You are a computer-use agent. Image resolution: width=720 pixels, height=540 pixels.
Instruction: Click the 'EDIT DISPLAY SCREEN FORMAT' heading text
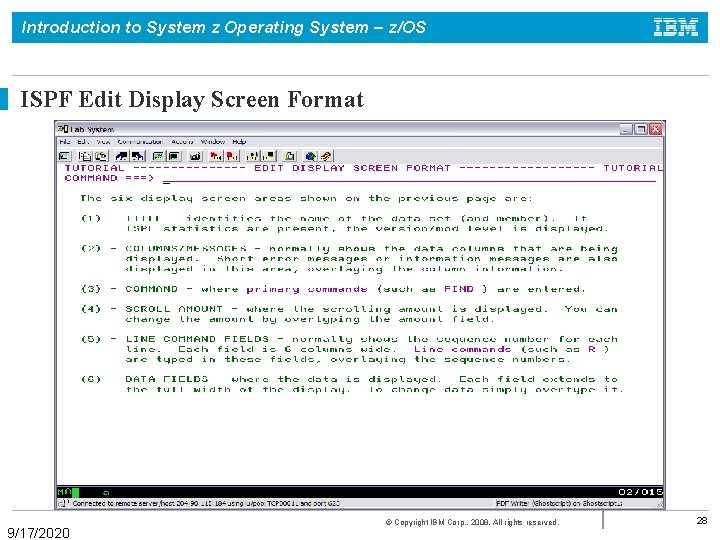coord(353,168)
